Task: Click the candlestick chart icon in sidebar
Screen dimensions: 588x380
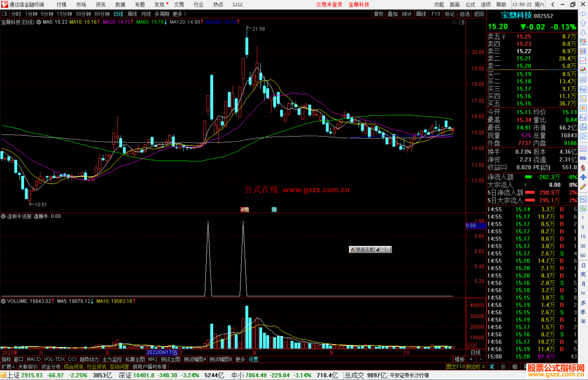Action: click(x=583, y=70)
